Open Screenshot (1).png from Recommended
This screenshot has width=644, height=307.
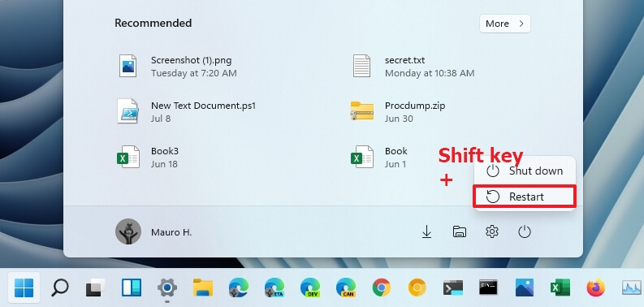(x=177, y=66)
